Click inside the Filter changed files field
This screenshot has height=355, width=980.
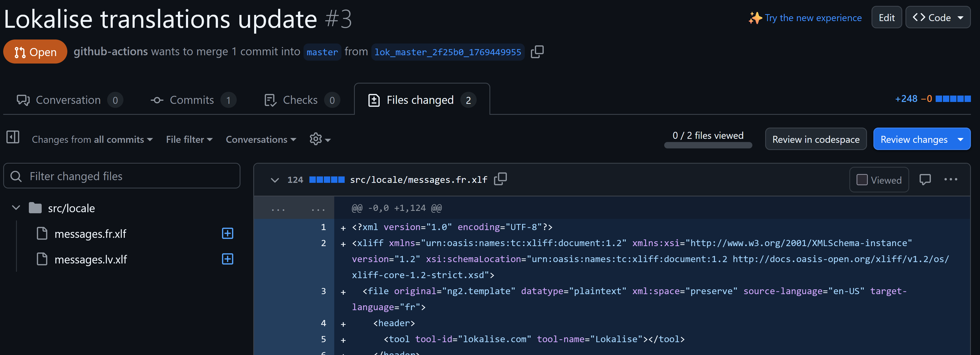[95, 176]
